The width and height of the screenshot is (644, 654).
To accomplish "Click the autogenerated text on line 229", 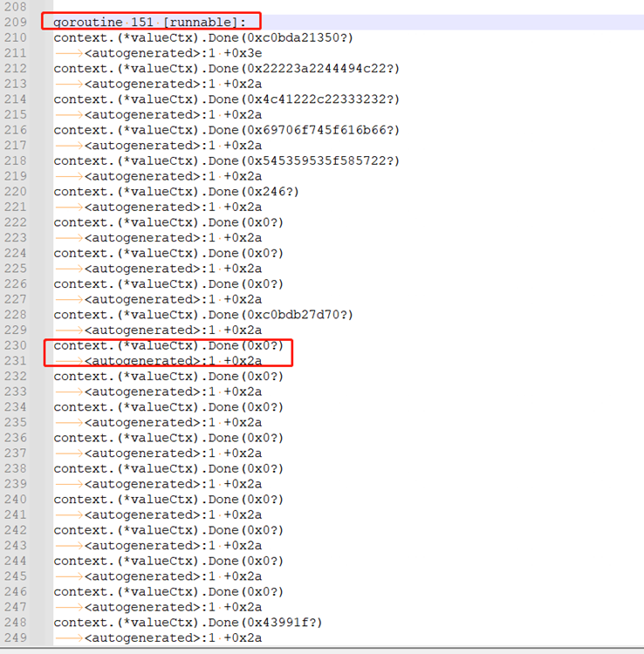I will (x=173, y=330).
